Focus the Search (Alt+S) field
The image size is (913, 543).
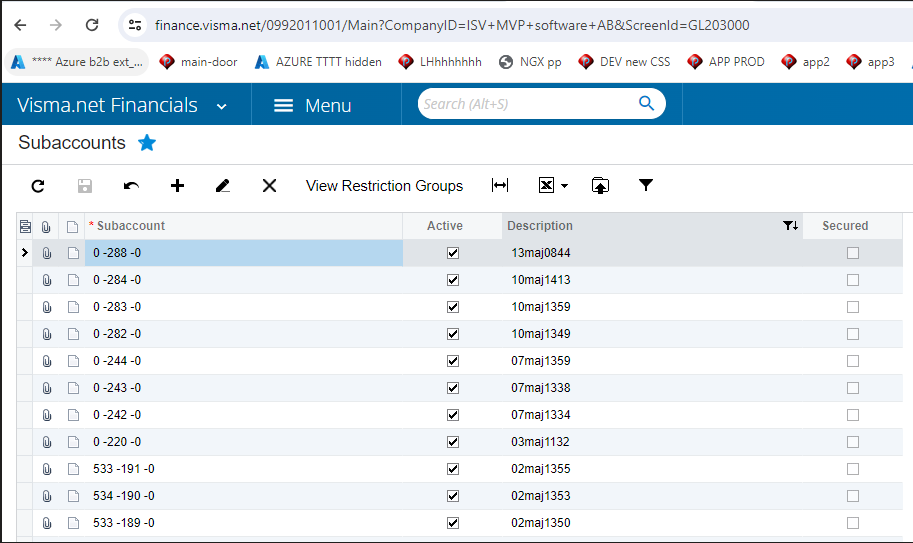(x=527, y=104)
